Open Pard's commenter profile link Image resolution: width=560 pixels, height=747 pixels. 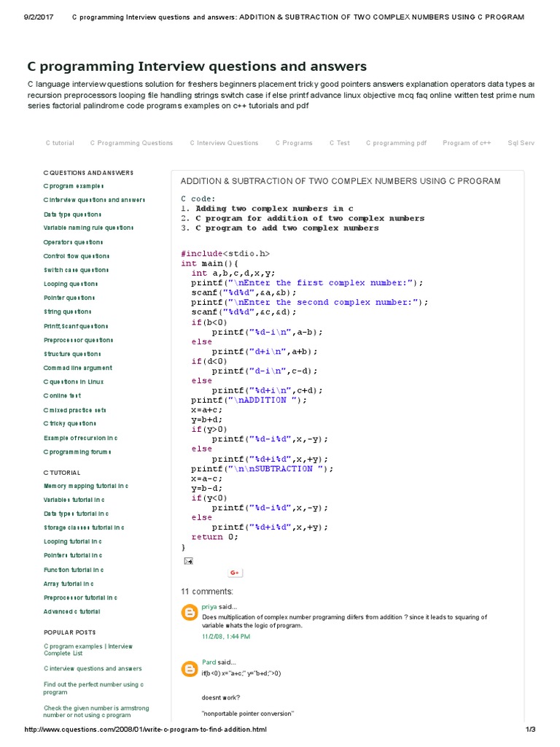209,662
